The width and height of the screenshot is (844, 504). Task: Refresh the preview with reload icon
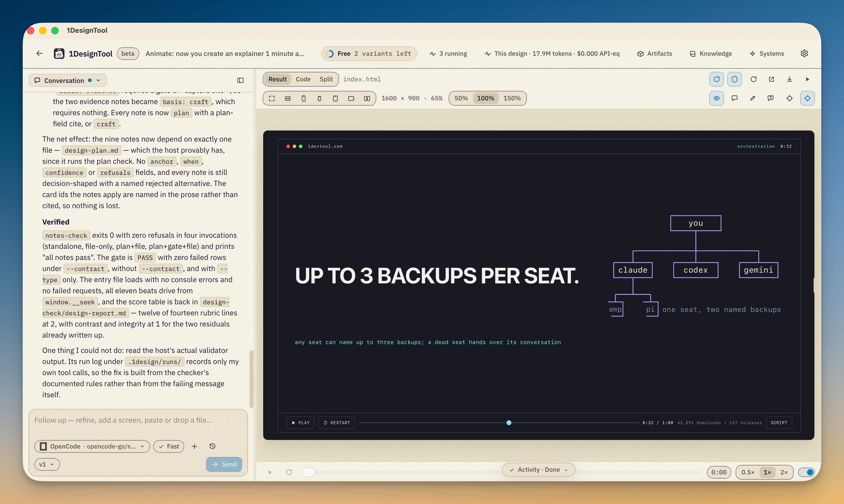point(753,79)
